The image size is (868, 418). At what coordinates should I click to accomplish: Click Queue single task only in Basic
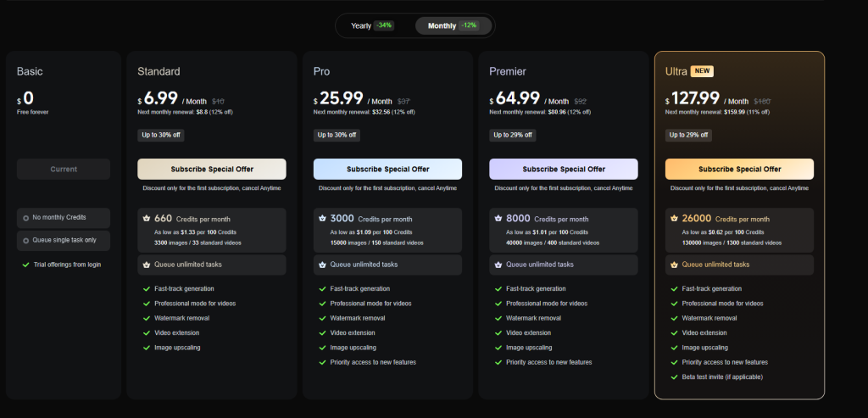64,241
